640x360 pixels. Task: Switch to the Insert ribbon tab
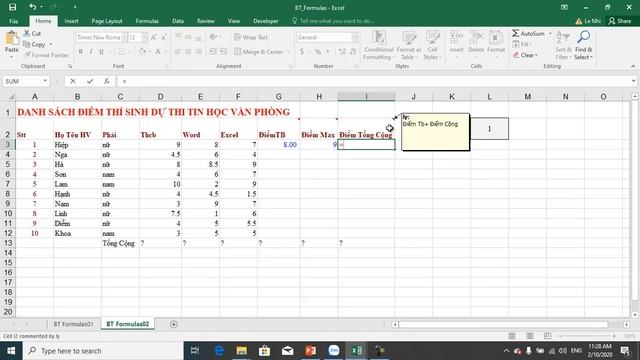[71, 21]
